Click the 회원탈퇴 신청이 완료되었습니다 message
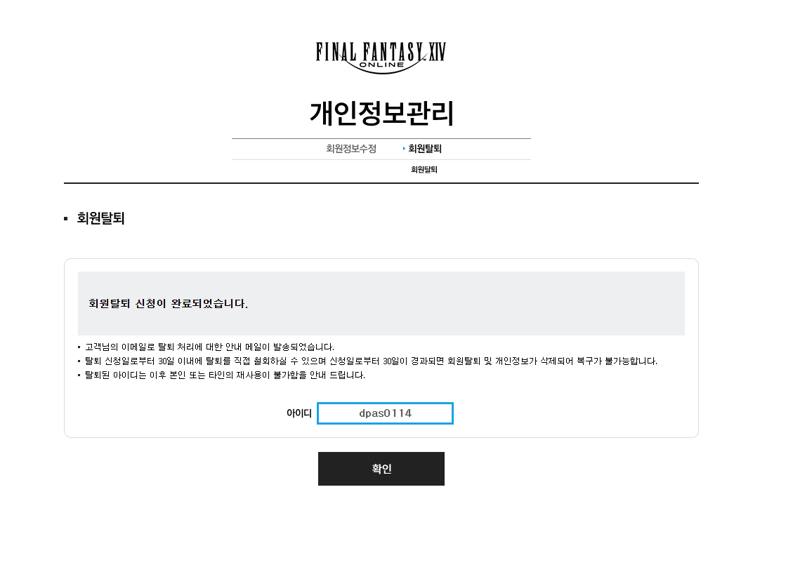The height and width of the screenshot is (586, 800). tap(168, 303)
